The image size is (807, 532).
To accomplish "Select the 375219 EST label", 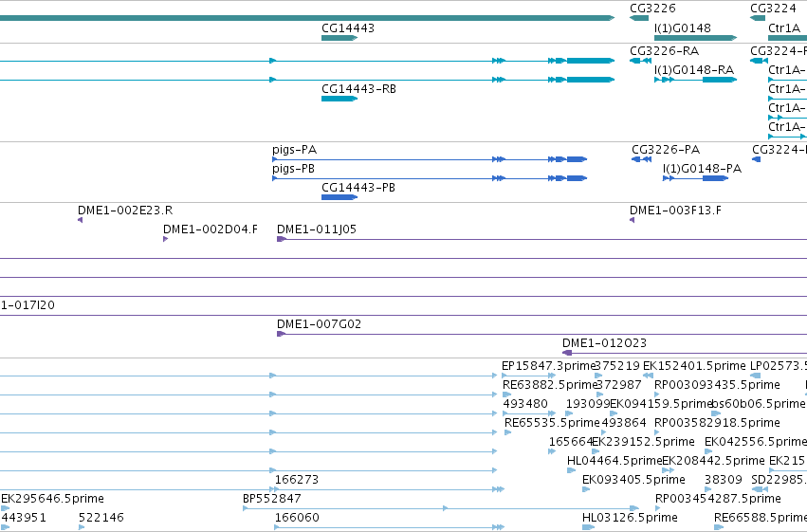I will (617, 366).
